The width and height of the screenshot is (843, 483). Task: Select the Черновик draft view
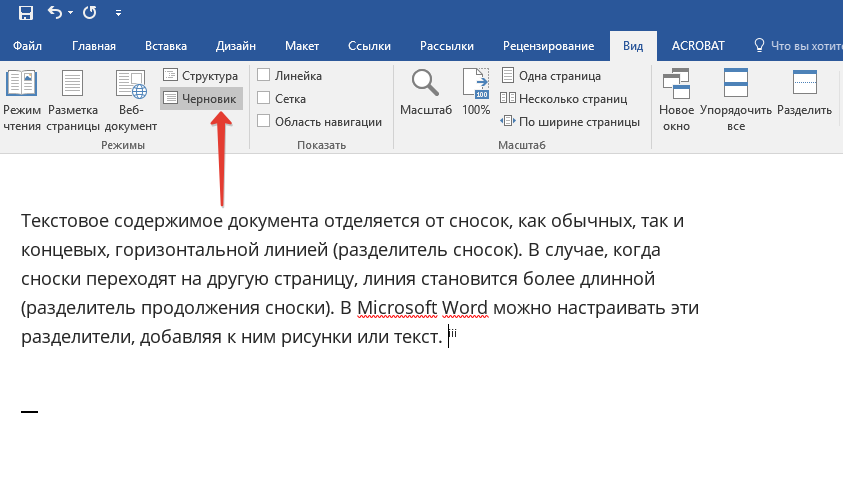point(201,99)
